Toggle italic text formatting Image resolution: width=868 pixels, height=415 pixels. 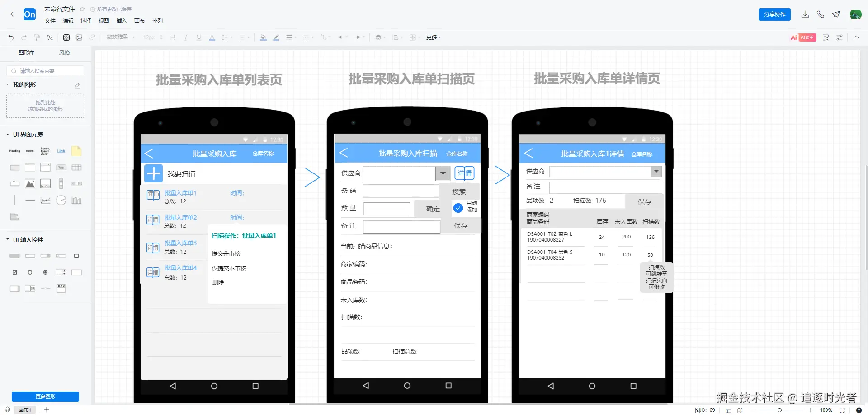pyautogui.click(x=186, y=37)
